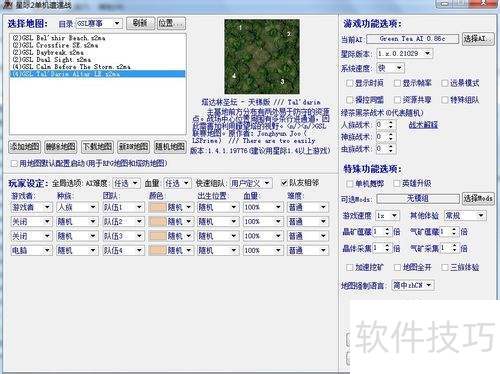Open the 战术解释 link
Image resolution: width=500 pixels, height=374 pixels.
[x=423, y=125]
